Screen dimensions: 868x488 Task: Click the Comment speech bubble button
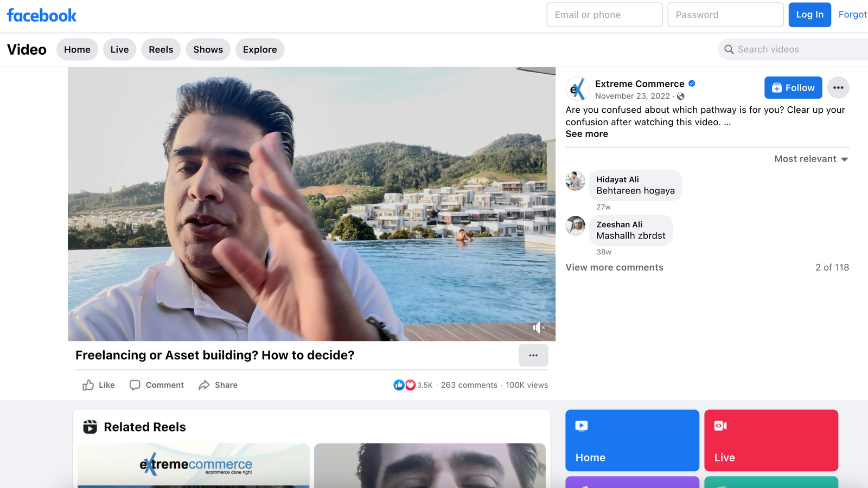pos(157,385)
